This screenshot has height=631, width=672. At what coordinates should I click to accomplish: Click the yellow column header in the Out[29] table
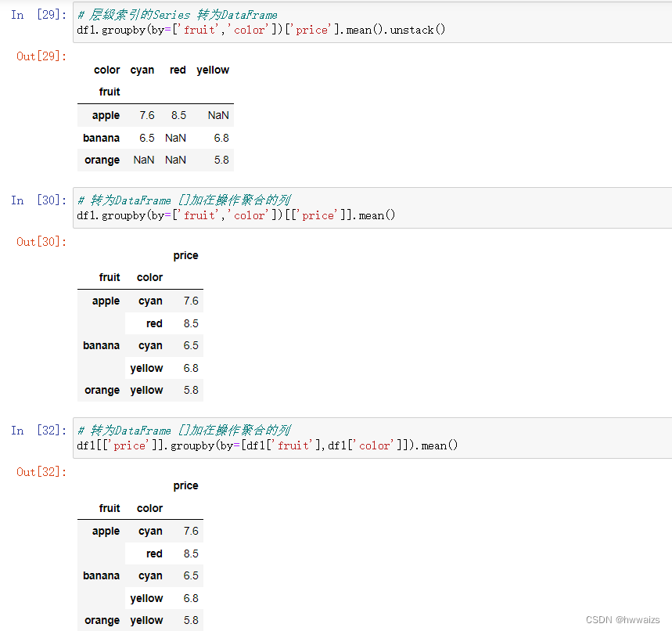tap(213, 70)
